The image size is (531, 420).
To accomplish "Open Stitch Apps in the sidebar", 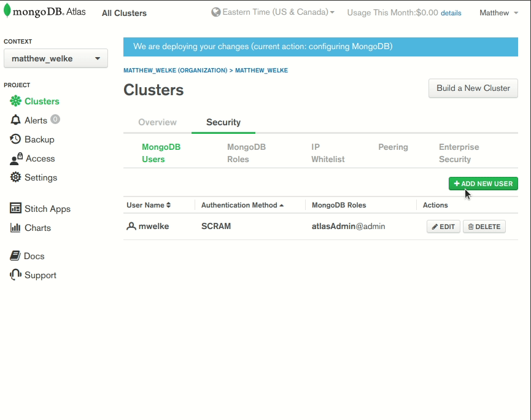I will click(x=47, y=209).
